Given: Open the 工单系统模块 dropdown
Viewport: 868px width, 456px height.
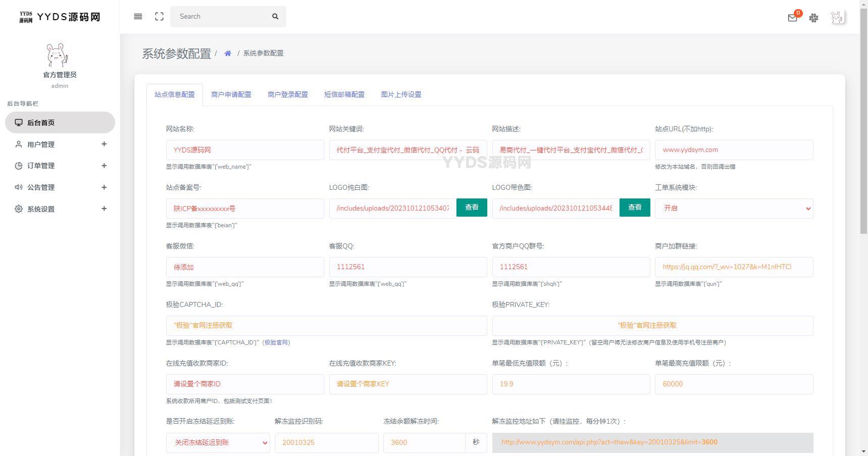Looking at the screenshot, I should (734, 209).
